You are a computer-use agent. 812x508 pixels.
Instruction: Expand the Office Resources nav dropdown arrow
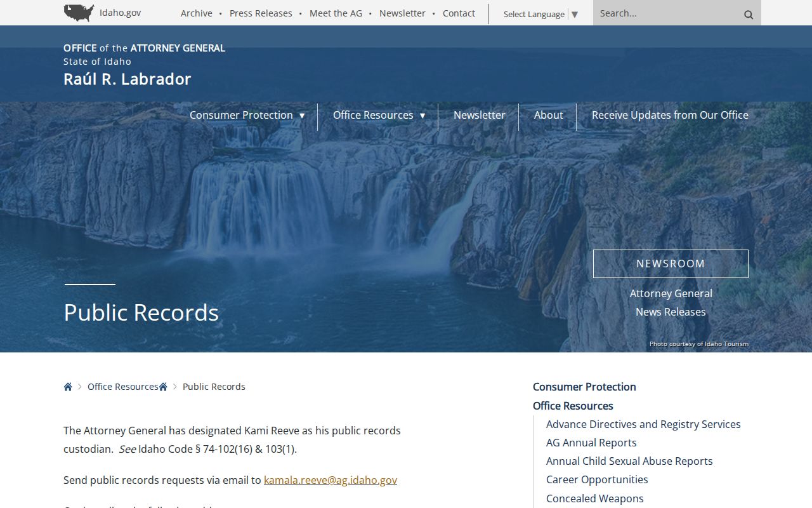(x=422, y=116)
